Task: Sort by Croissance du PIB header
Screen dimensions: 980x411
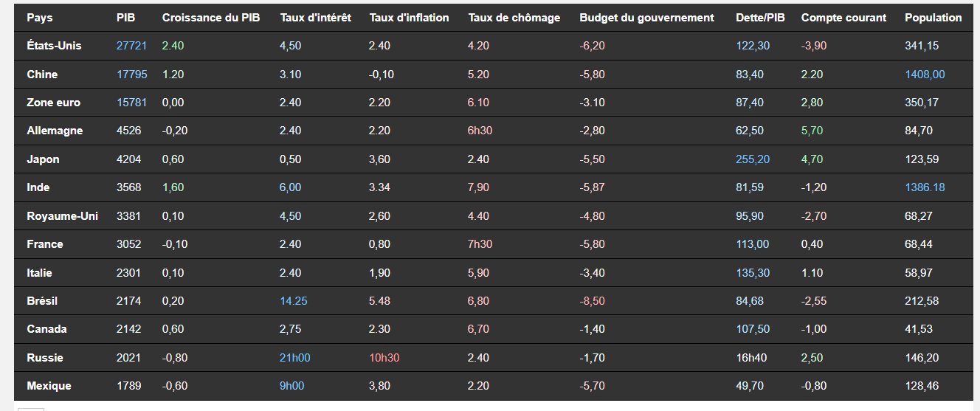Action: click(211, 18)
